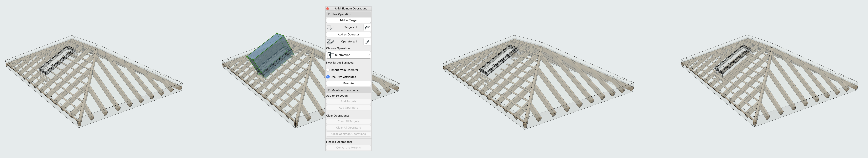Click the Add as Operator button
The height and width of the screenshot is (158, 868).
click(x=348, y=34)
